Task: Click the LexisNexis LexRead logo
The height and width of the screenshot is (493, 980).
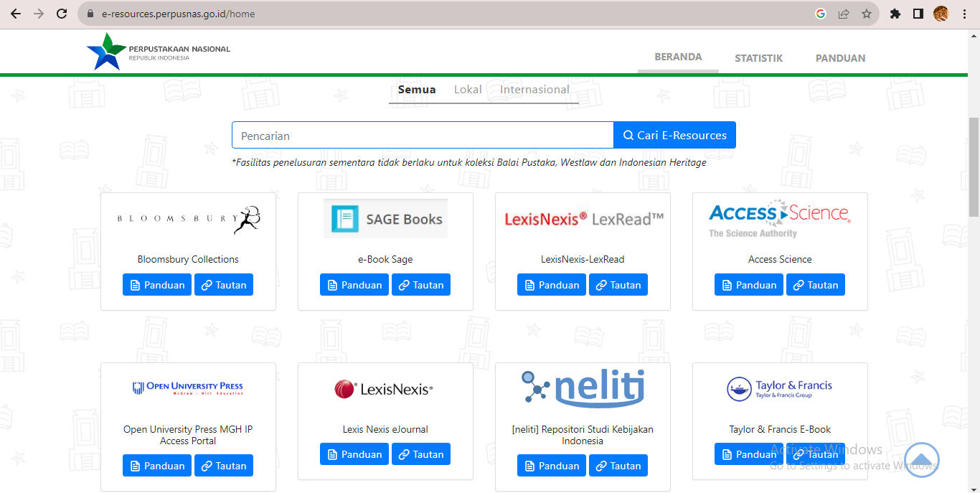Action: [583, 219]
